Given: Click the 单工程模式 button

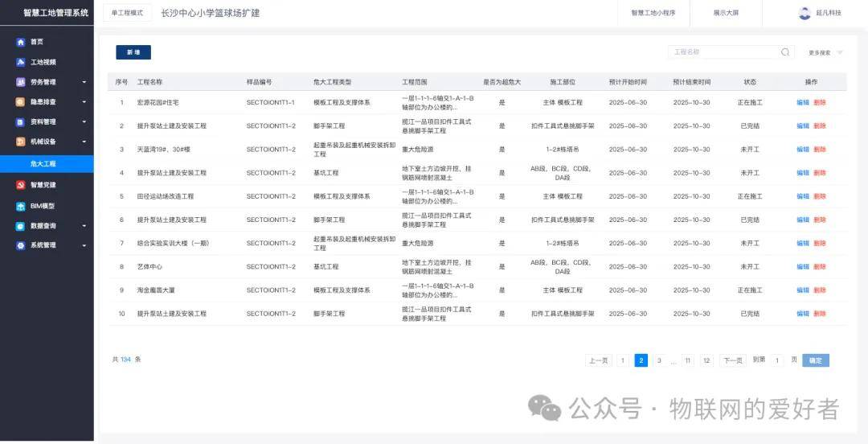Looking at the screenshot, I should (127, 13).
